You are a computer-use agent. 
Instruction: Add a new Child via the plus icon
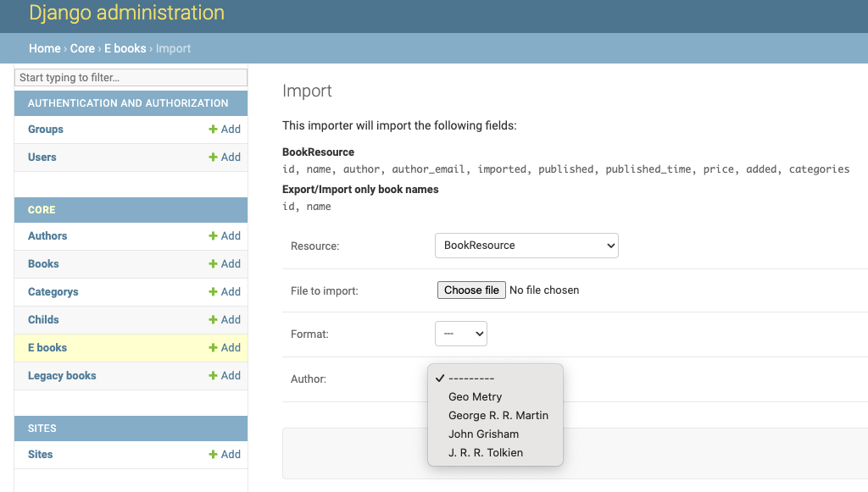(x=225, y=319)
